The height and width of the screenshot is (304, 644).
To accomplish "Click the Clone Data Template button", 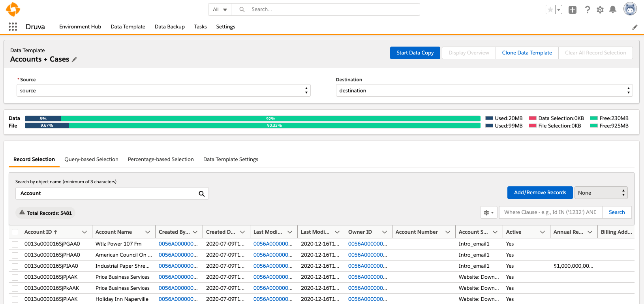I will coord(527,53).
